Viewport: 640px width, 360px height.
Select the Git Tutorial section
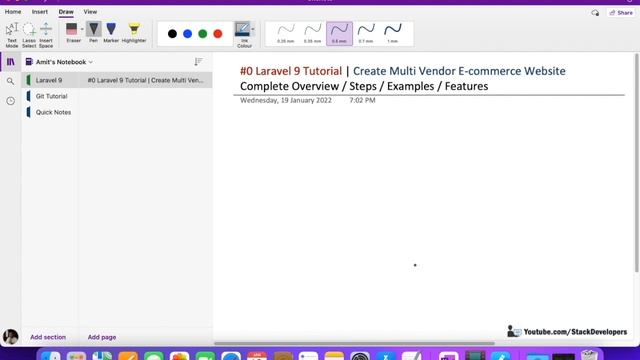pyautogui.click(x=50, y=96)
